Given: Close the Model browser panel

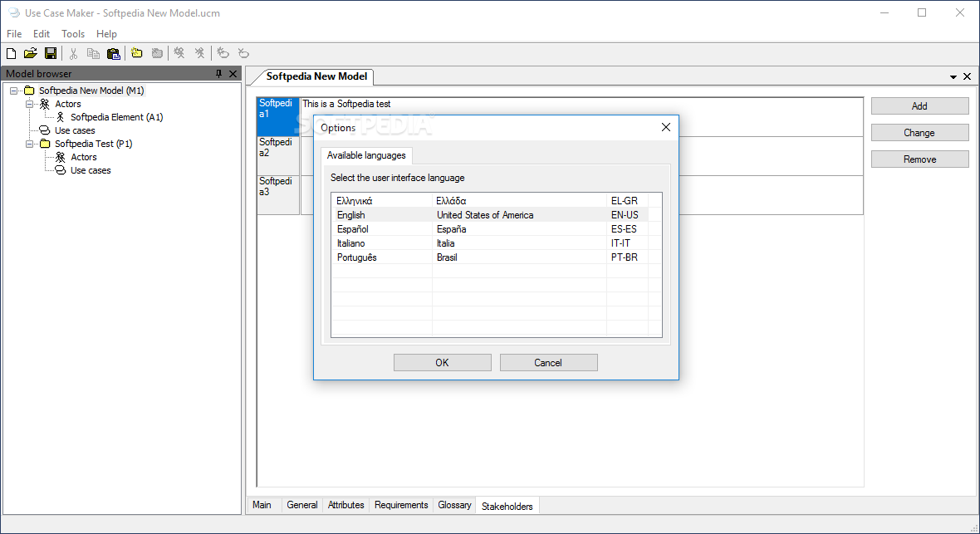Looking at the screenshot, I should (x=233, y=74).
